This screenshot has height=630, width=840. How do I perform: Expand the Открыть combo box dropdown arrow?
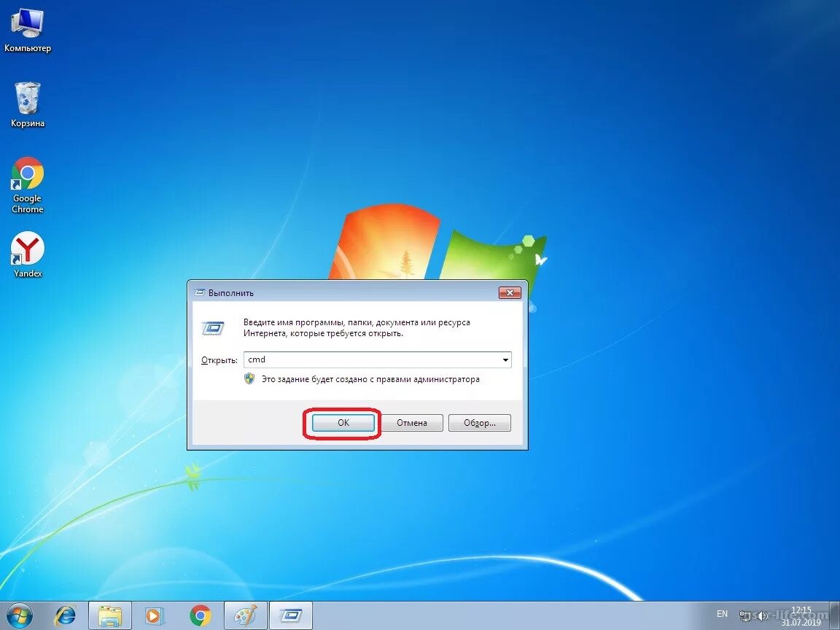point(505,360)
